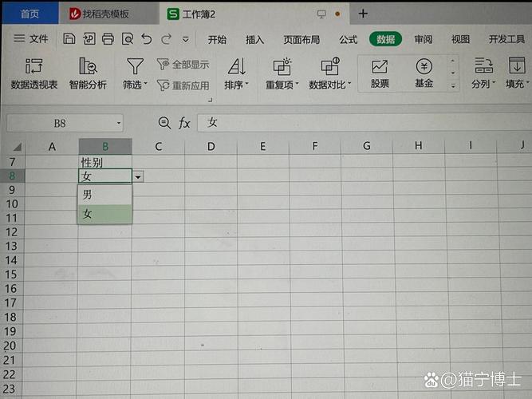Open Print Preview icon

128,39
